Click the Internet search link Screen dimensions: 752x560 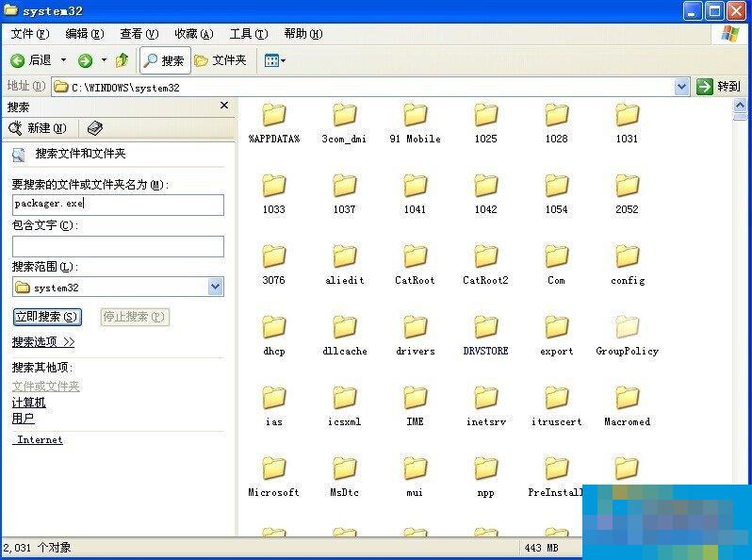click(40, 439)
